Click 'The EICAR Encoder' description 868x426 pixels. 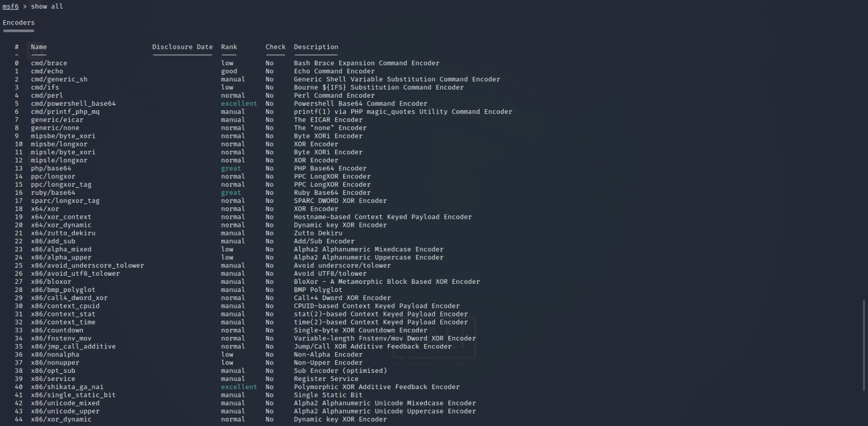pos(328,120)
